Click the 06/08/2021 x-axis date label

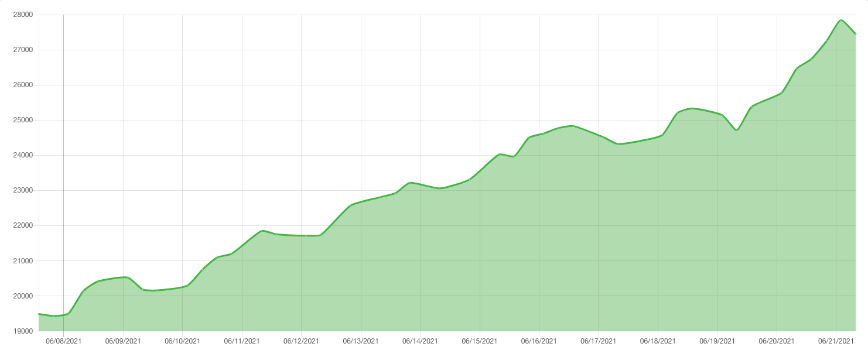[63, 341]
